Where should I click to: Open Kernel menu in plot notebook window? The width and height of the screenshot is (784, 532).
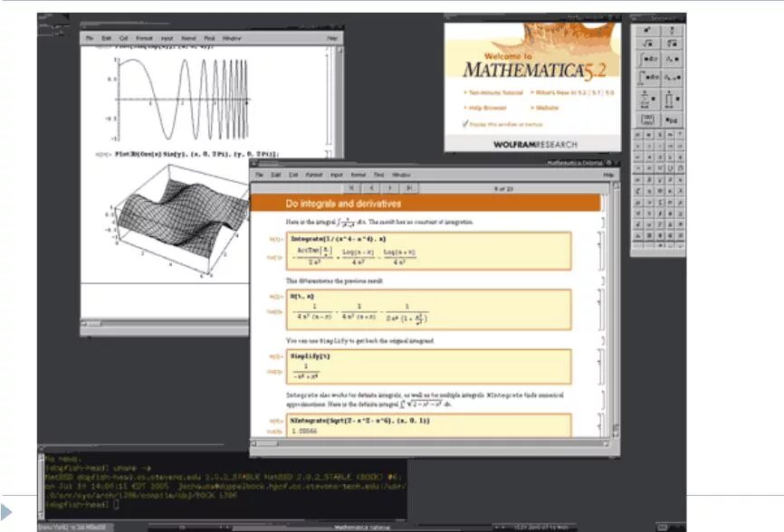click(188, 38)
